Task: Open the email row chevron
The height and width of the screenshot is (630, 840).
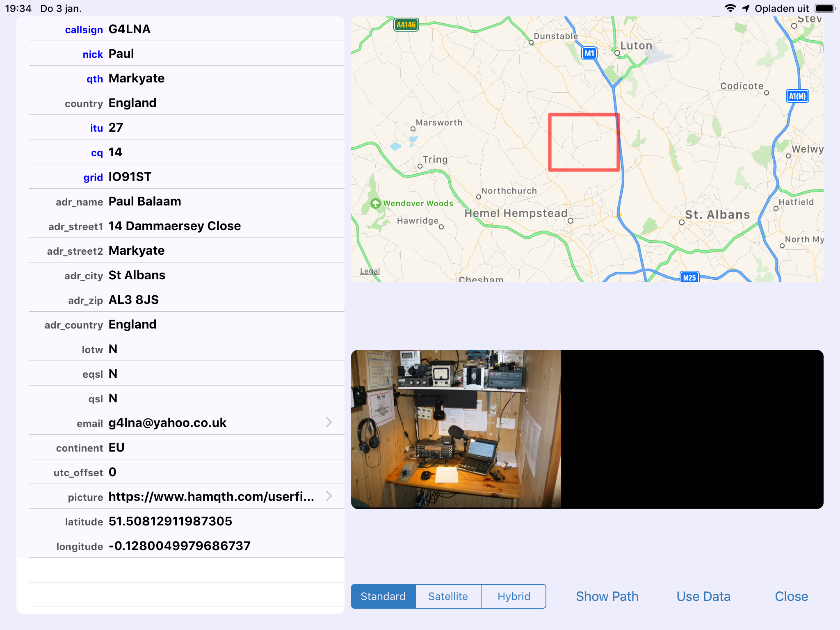Action: (329, 422)
